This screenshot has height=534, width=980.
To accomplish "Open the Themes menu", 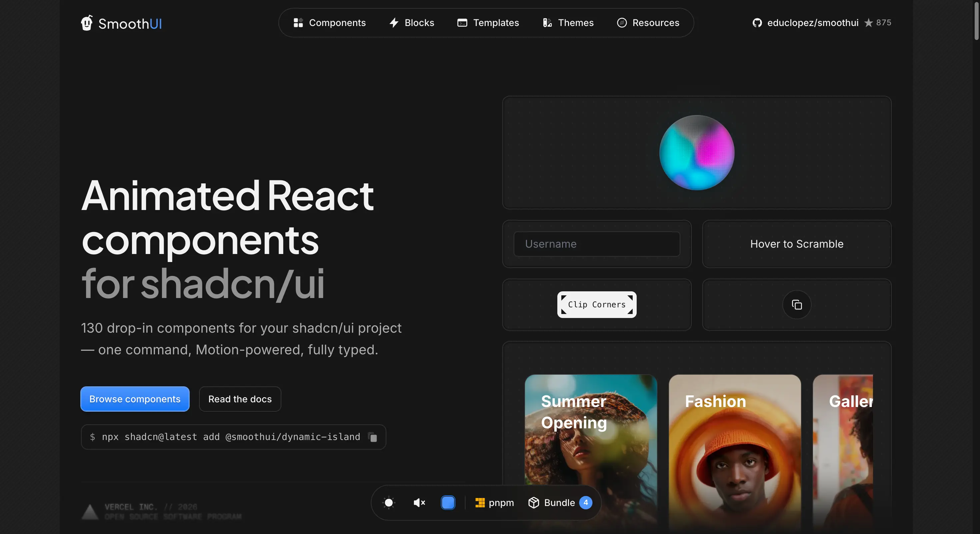I will (568, 23).
